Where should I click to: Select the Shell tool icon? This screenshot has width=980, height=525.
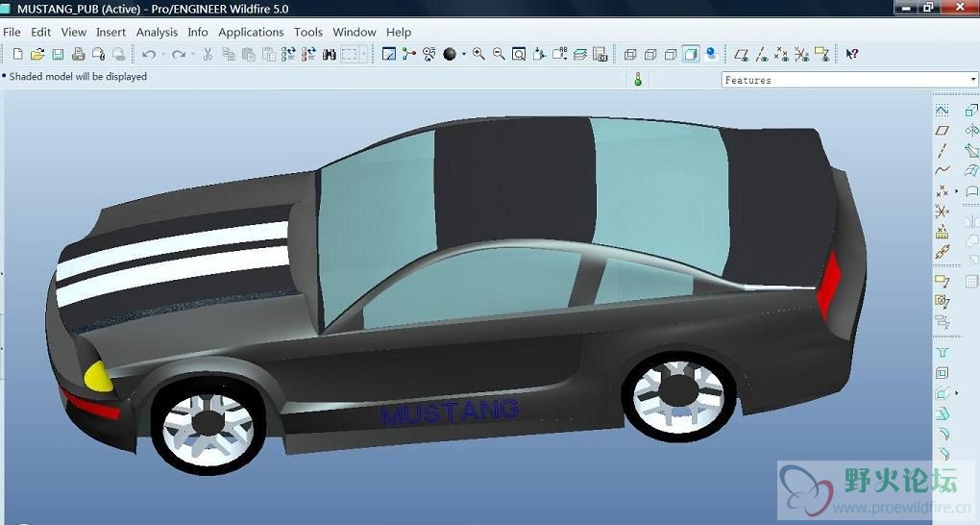[943, 373]
